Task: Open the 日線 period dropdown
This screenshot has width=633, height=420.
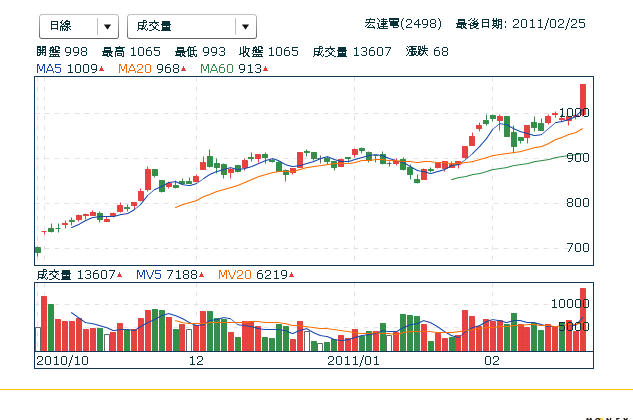Action: coord(79,27)
